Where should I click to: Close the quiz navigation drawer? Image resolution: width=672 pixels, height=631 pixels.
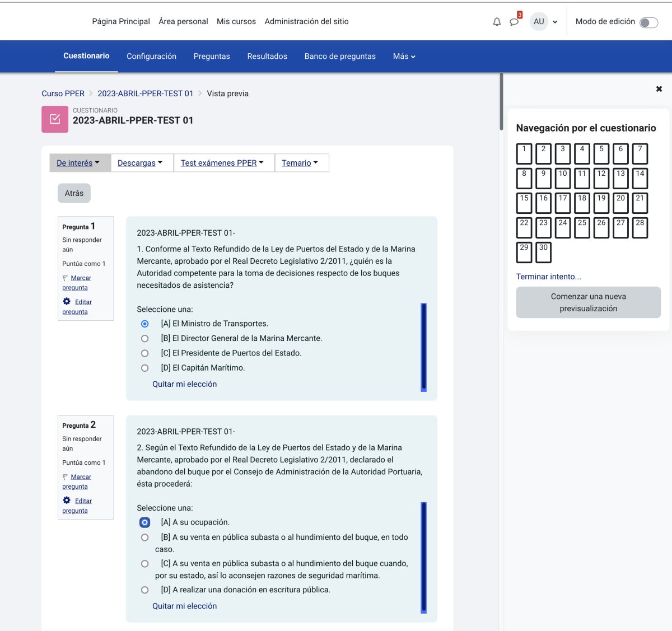point(659,89)
